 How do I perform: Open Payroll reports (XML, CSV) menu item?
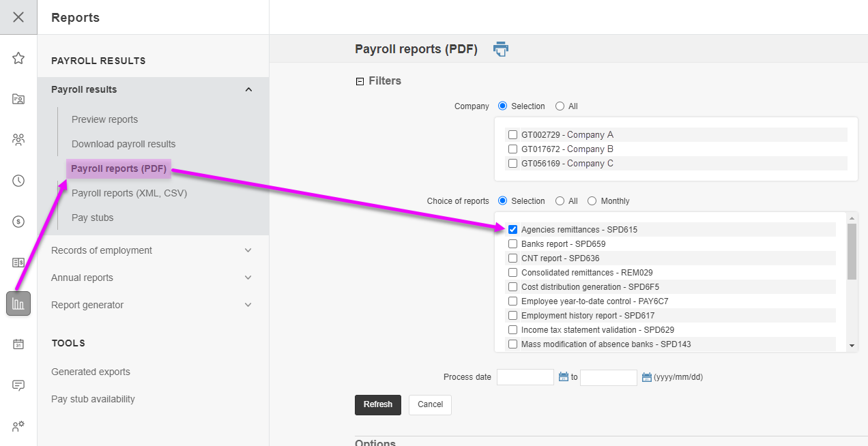(129, 193)
